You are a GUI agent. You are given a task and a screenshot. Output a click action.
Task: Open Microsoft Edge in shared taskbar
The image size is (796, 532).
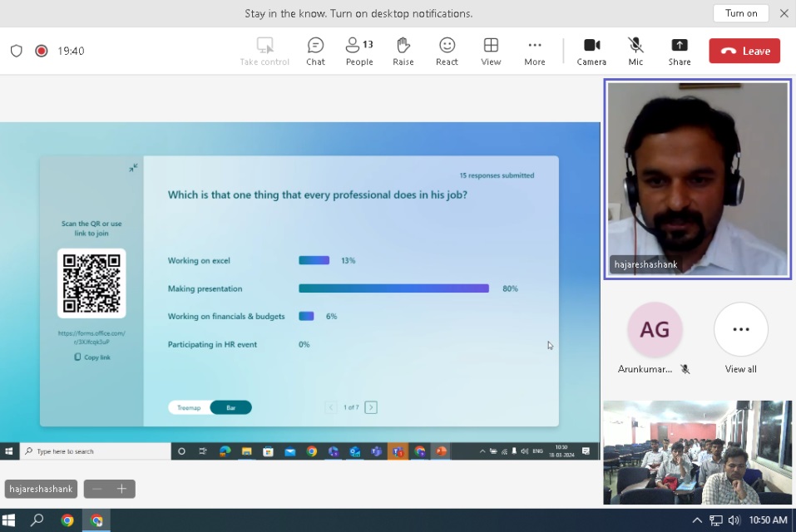pos(225,451)
